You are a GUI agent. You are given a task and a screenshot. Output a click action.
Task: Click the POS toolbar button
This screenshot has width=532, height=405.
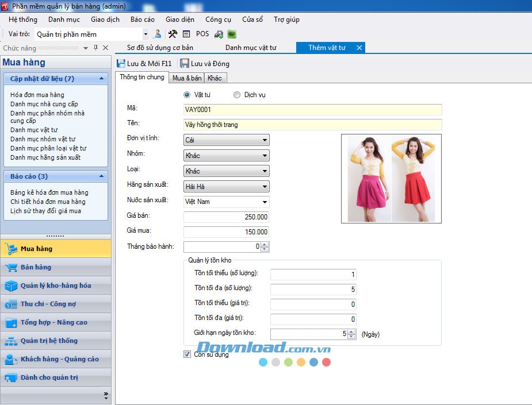202,34
